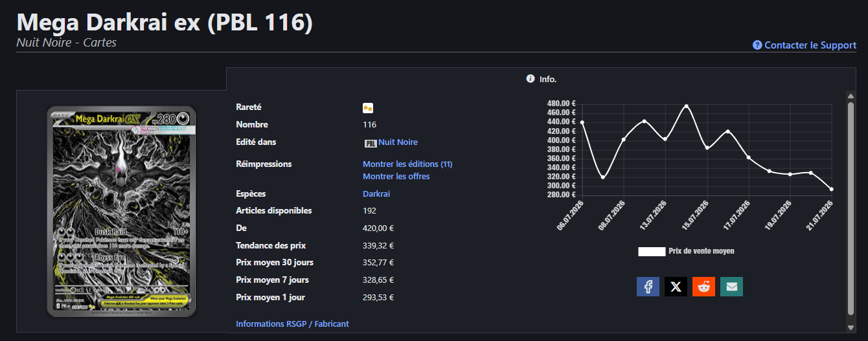Screen dimensions: 868x341
Task: Share the card on Facebook
Action: [648, 287]
